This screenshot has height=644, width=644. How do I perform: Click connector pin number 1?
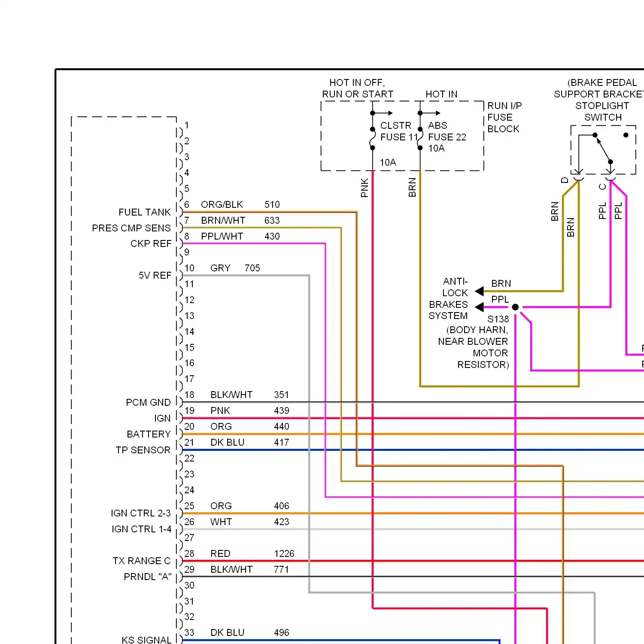coord(187,125)
